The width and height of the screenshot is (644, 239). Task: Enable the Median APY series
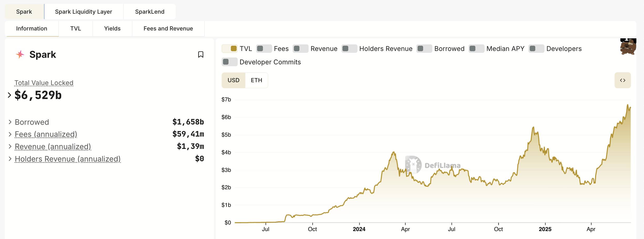pos(476,49)
